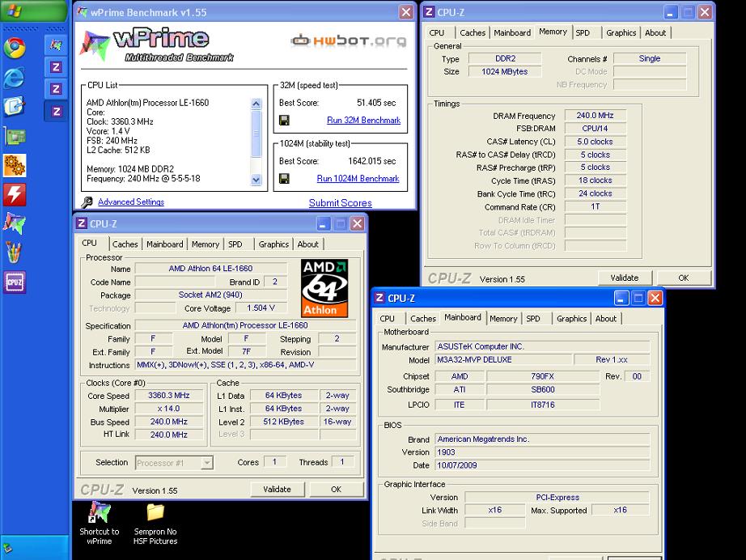Viewport: 746px width, 560px height.
Task: Open Google Chrome from the sidebar
Action: 15,48
